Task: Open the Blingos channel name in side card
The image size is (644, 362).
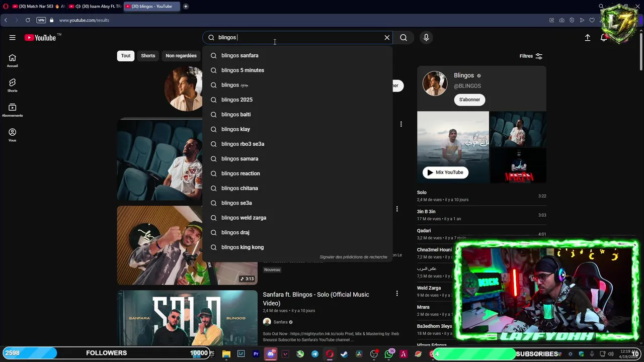Action: coord(464,75)
